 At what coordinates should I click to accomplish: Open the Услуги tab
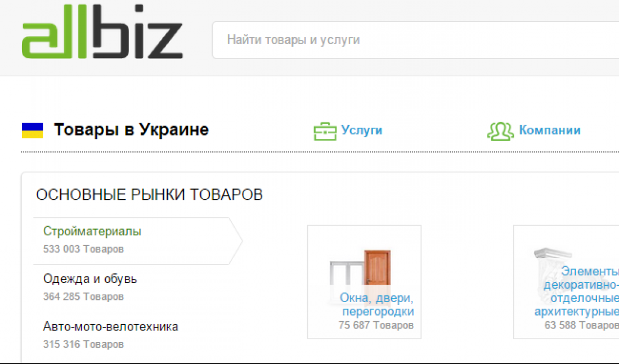click(361, 131)
